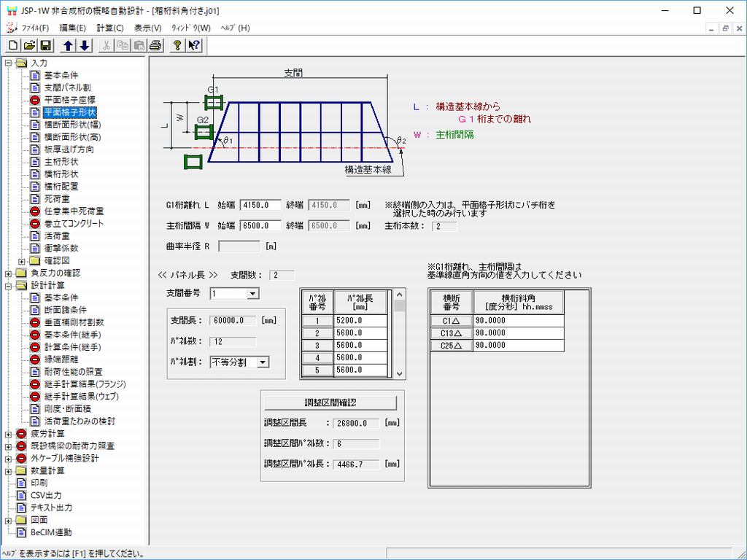Click the Open folder toolbar icon
This screenshot has height=560, width=747.
[29, 45]
